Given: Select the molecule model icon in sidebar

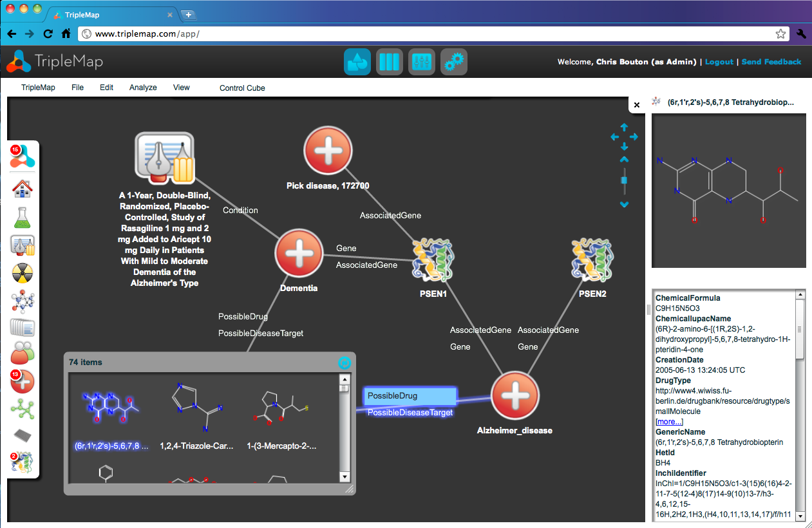Looking at the screenshot, I should pos(23,301).
